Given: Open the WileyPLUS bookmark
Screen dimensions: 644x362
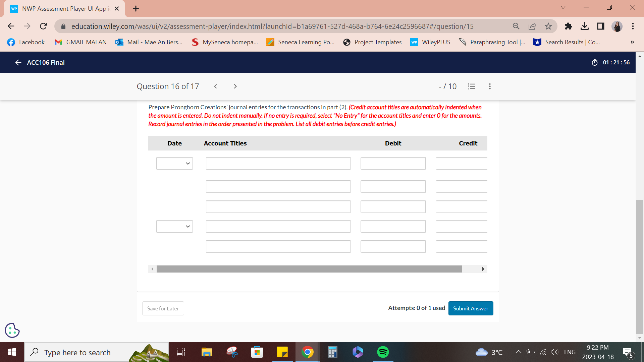Looking at the screenshot, I should pos(430,42).
